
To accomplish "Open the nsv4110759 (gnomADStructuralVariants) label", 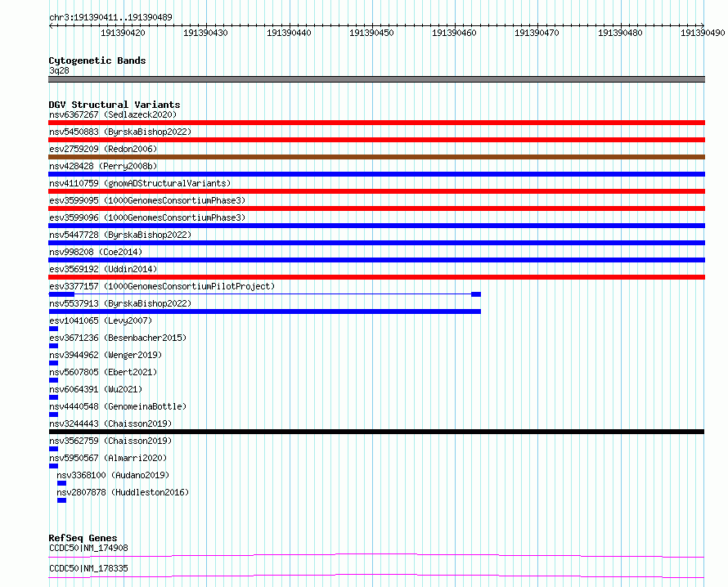I will pos(140,183).
